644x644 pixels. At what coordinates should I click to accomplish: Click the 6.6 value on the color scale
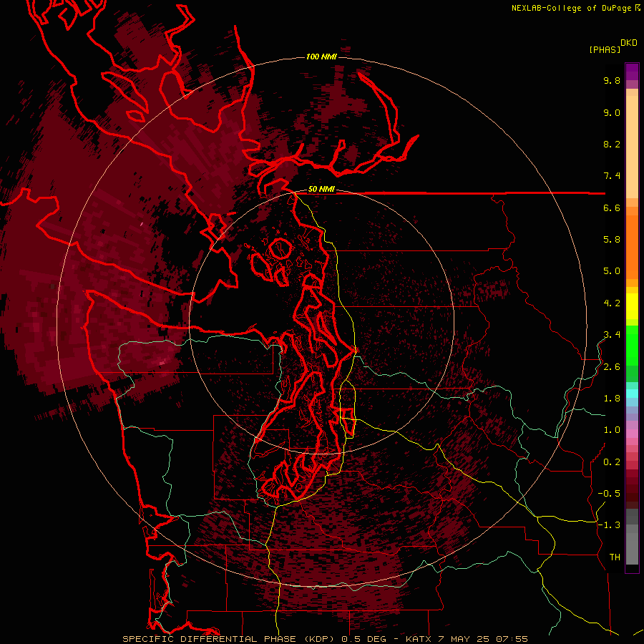tap(612, 208)
